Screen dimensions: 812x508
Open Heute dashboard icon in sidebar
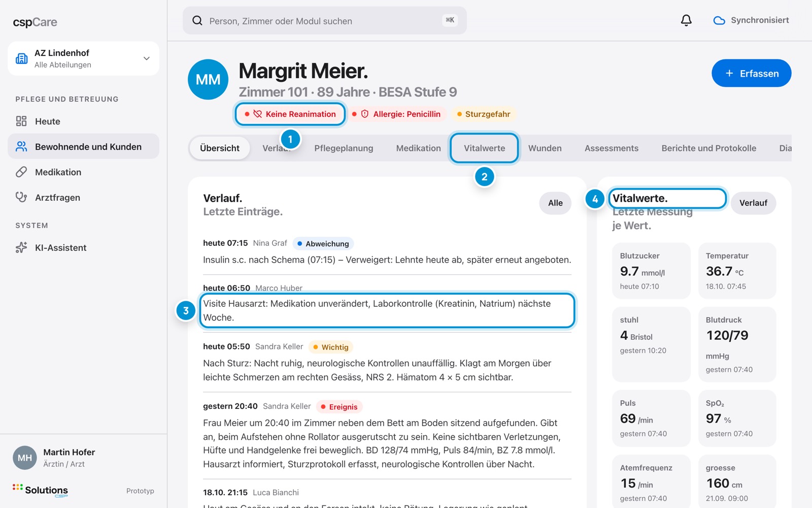[21, 121]
